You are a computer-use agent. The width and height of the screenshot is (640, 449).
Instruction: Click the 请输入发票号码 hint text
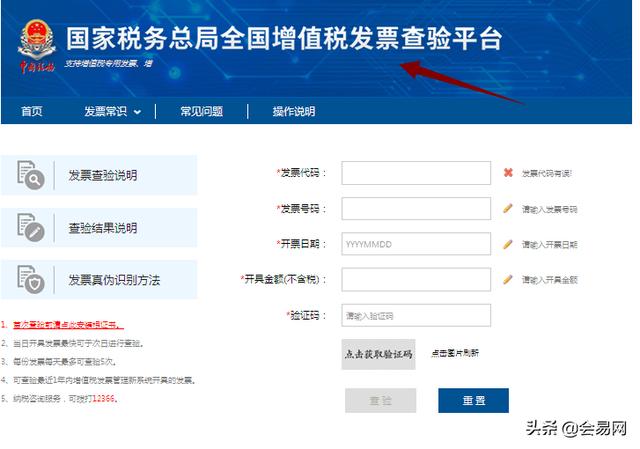tap(549, 209)
